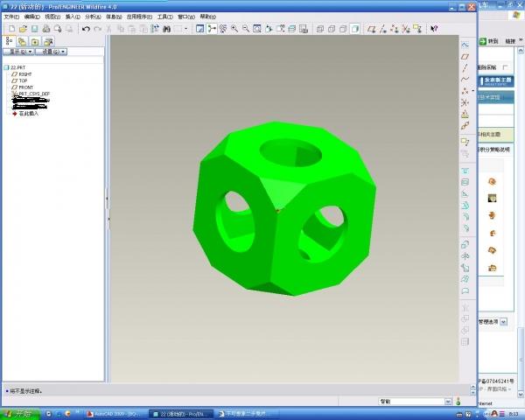
Task: Undo the last action
Action: (x=86, y=29)
